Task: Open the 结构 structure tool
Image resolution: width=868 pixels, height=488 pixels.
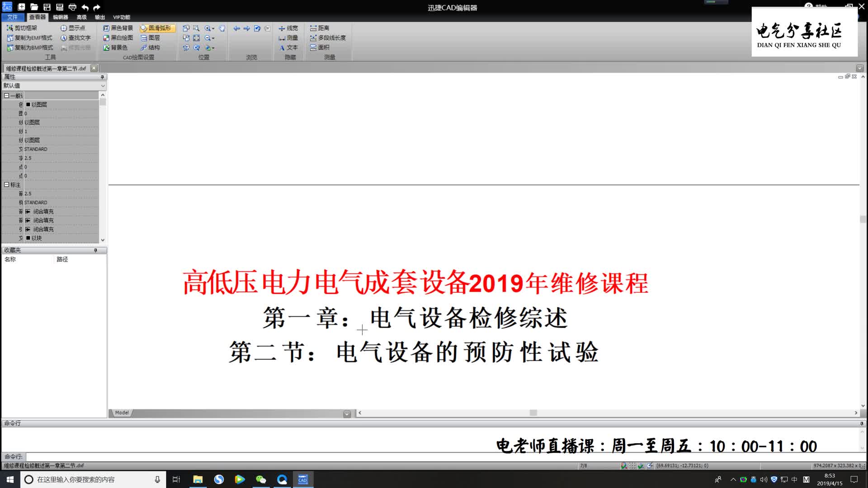Action: point(150,47)
